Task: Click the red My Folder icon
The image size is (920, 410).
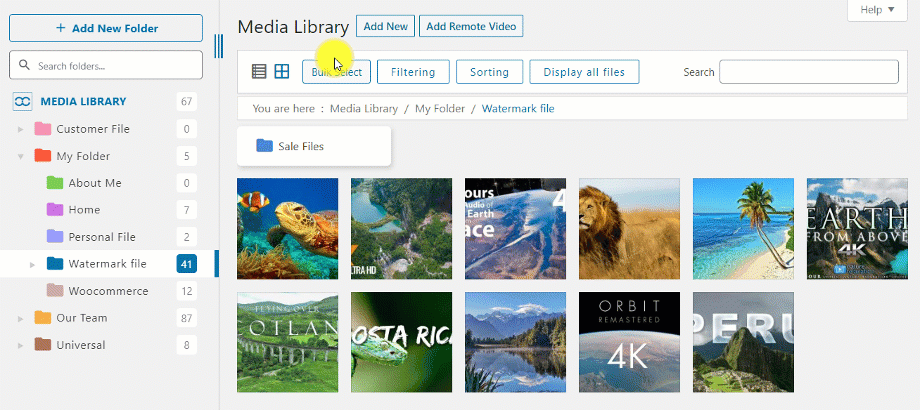Action: point(43,156)
